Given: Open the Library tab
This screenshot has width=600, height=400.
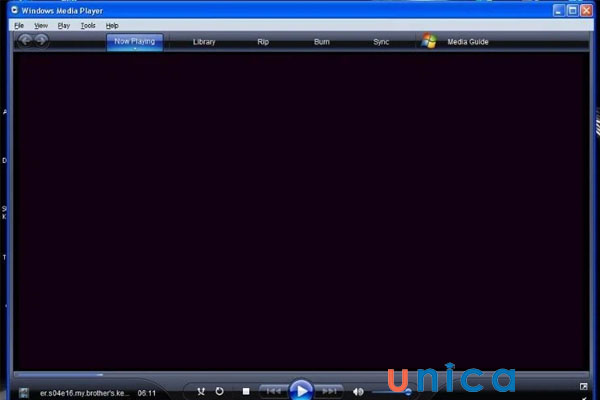Looking at the screenshot, I should 204,42.
